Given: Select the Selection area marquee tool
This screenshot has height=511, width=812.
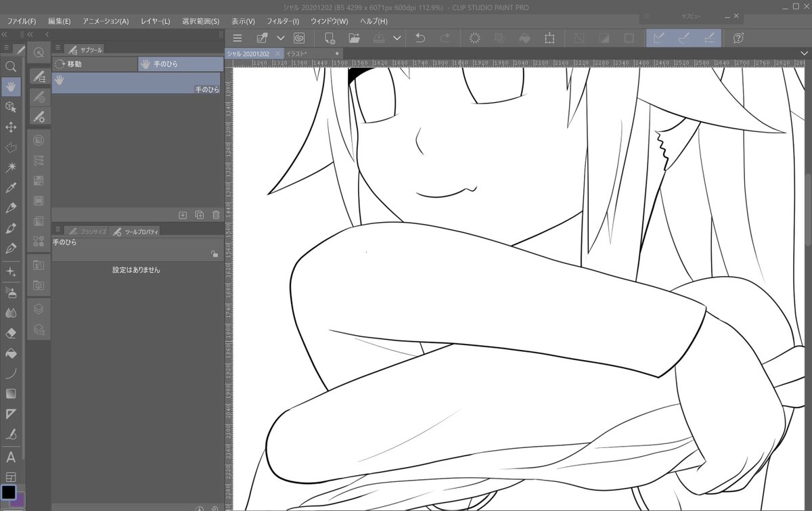Looking at the screenshot, I should [11, 147].
